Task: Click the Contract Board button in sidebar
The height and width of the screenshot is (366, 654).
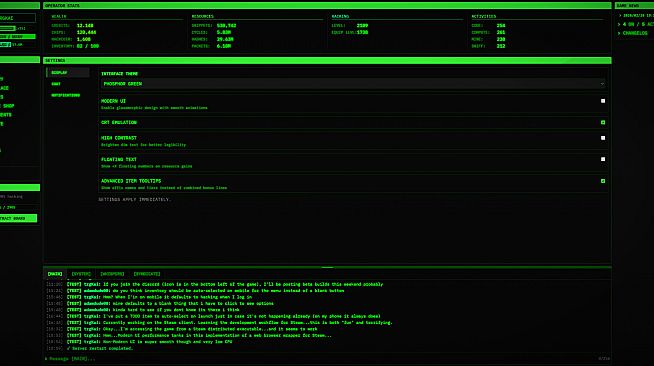Action: tap(18, 218)
